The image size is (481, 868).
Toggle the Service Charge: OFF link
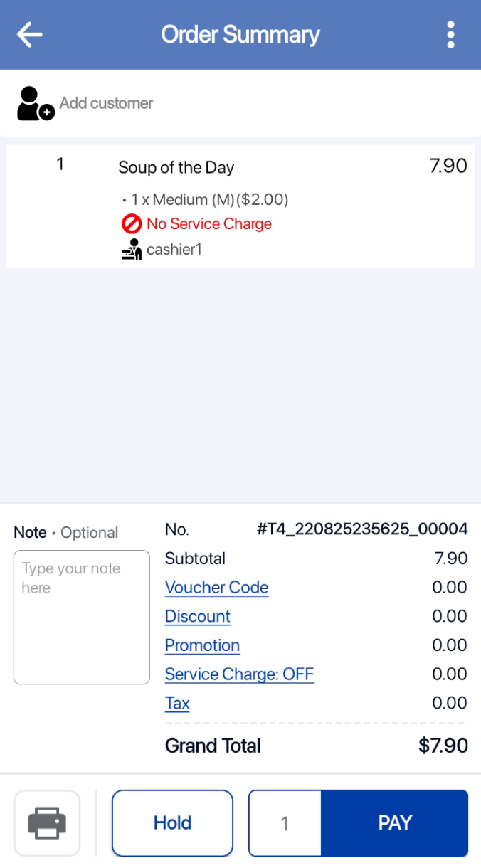pos(239,674)
